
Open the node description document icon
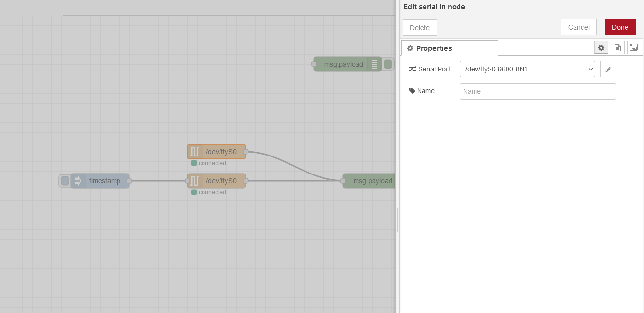pos(618,48)
